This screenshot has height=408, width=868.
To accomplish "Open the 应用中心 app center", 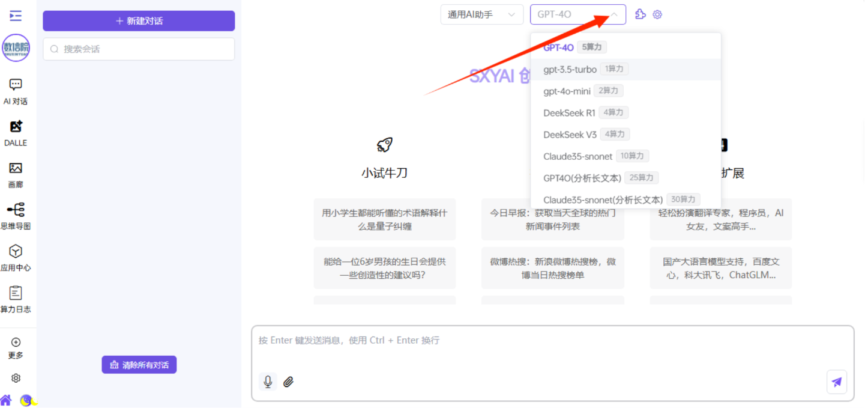I will pos(16,252).
